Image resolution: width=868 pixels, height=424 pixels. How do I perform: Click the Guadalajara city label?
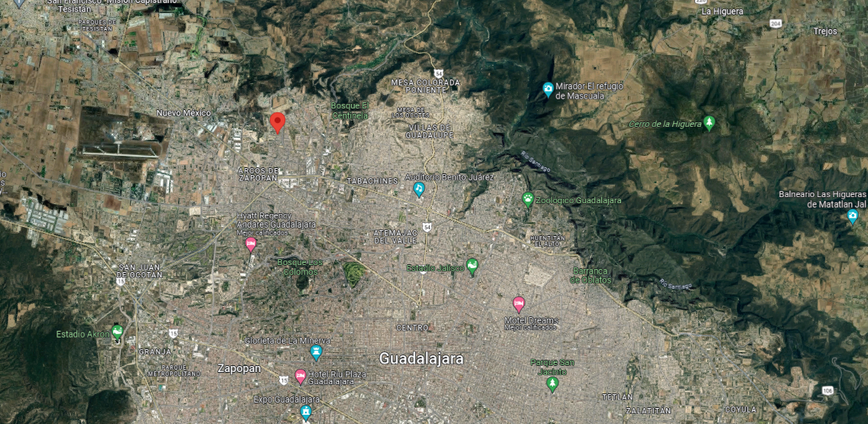click(x=421, y=359)
